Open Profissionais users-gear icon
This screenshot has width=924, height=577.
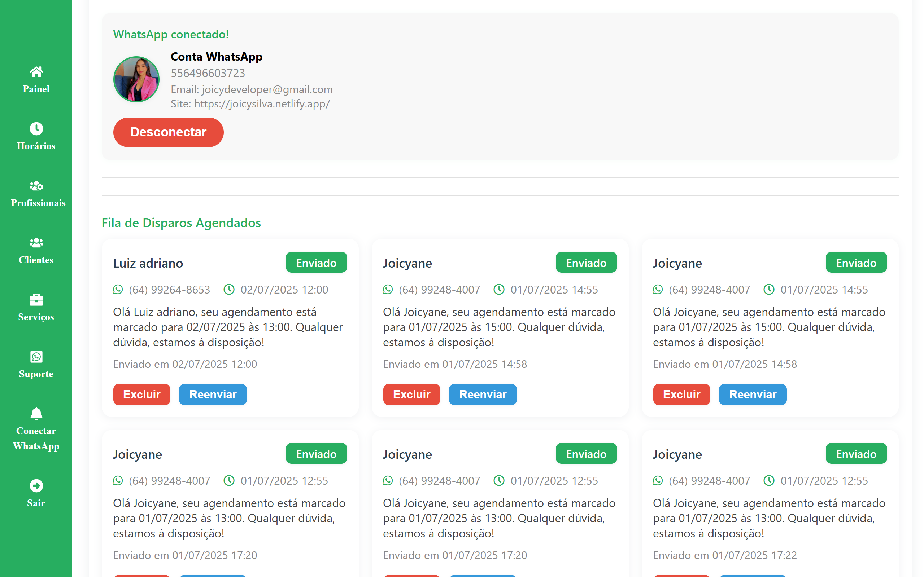tap(36, 186)
